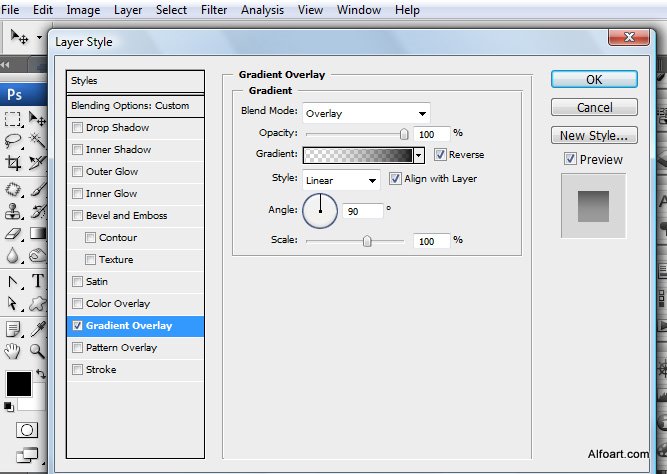Select the Lasso tool

coord(13,140)
